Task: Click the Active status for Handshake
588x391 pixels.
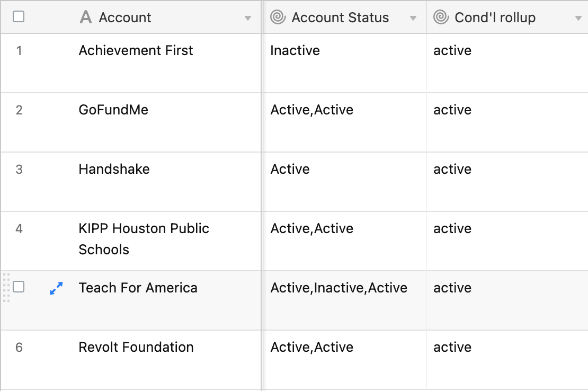Action: pyautogui.click(x=290, y=169)
